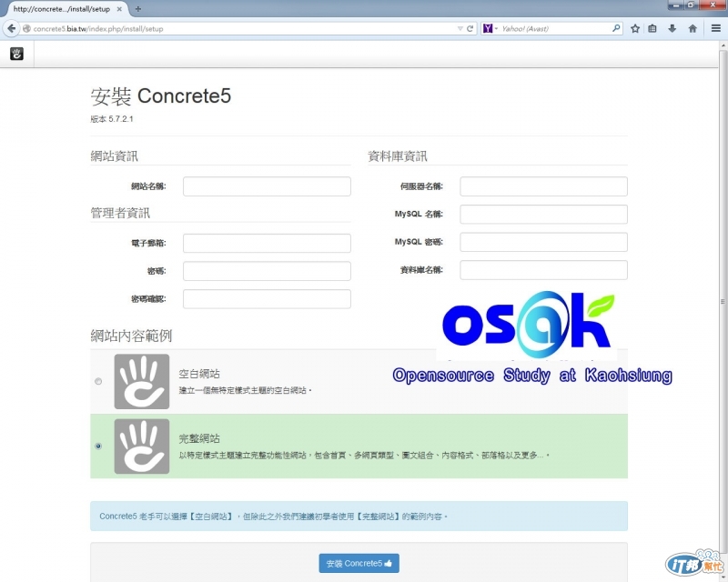Focus the MySQL 名稱 input field
Screen dimensions: 728x582
coord(543,214)
